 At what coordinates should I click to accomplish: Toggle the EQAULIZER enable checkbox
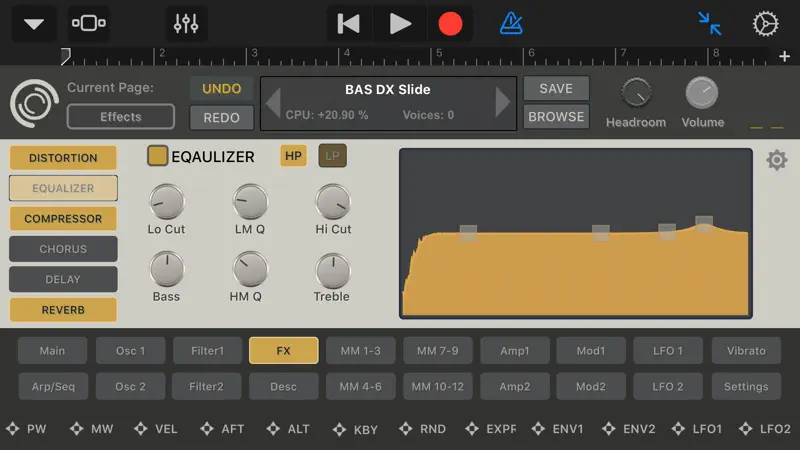click(157, 156)
